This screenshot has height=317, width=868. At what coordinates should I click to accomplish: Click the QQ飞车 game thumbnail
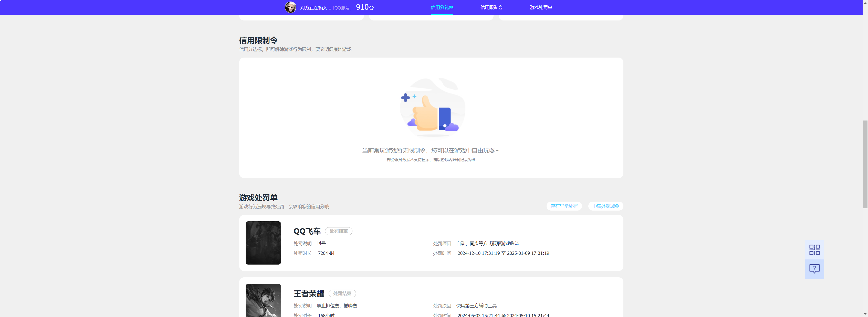[263, 243]
